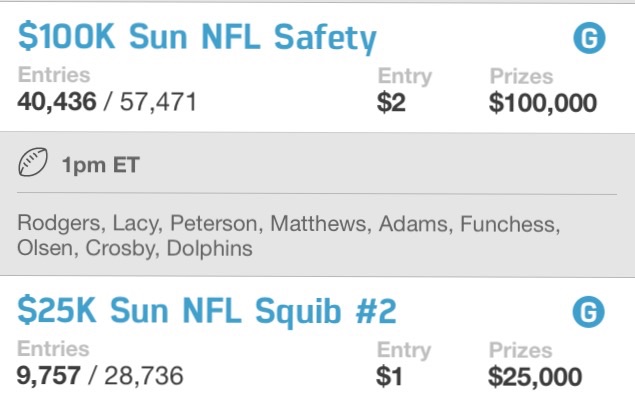Tap the $2 entry fee value

[x=391, y=102]
